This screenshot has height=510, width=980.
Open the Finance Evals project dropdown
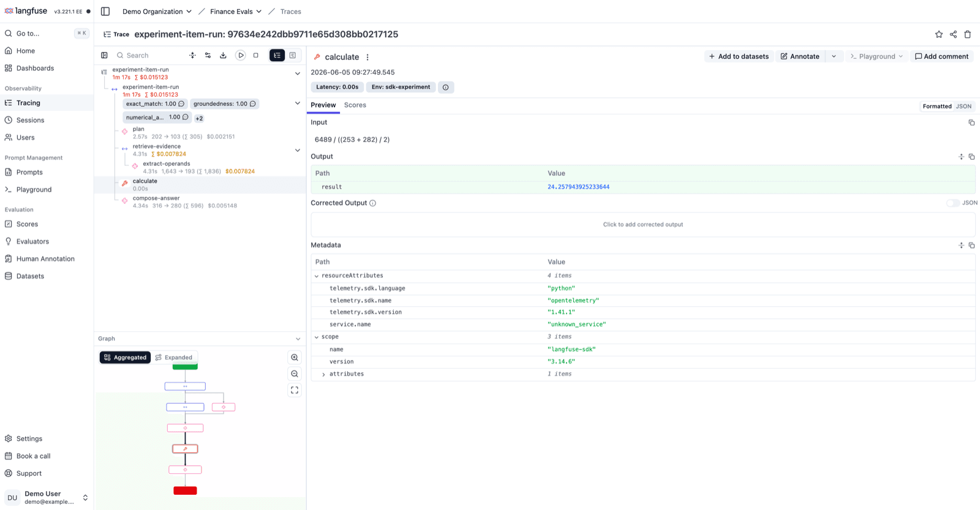(236, 11)
